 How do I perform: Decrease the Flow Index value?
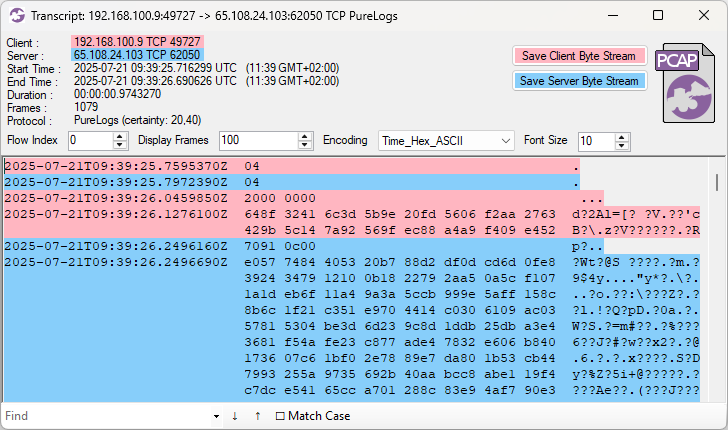[120, 144]
